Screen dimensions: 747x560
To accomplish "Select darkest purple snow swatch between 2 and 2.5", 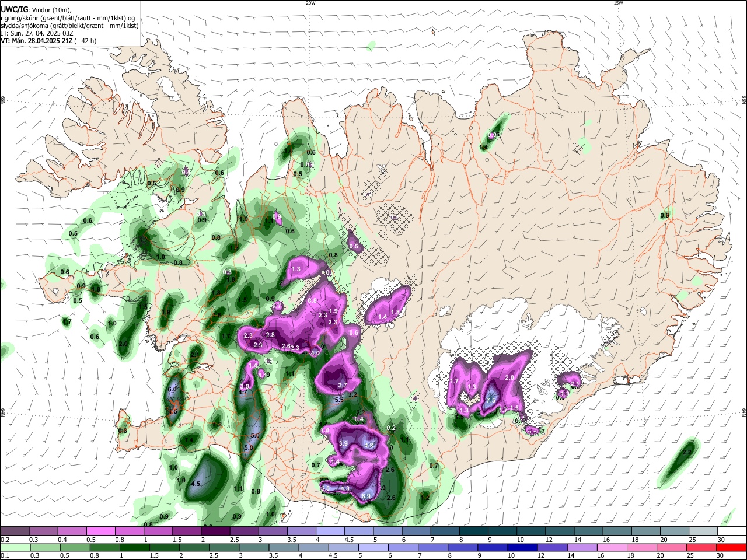I will pos(215,531).
